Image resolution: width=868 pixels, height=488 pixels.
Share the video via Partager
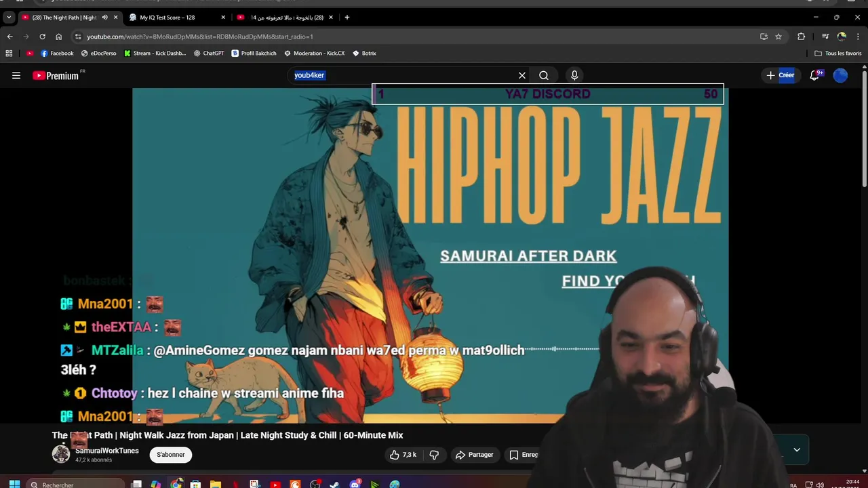click(x=475, y=455)
